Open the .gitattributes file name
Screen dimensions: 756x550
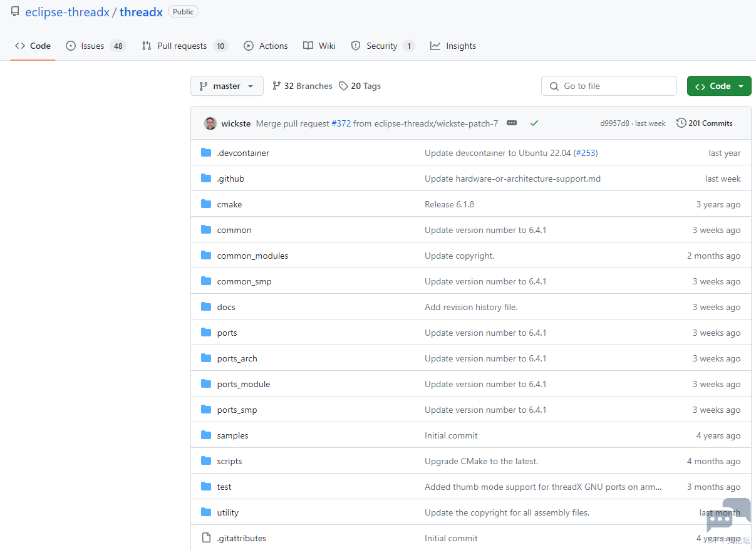pos(241,538)
